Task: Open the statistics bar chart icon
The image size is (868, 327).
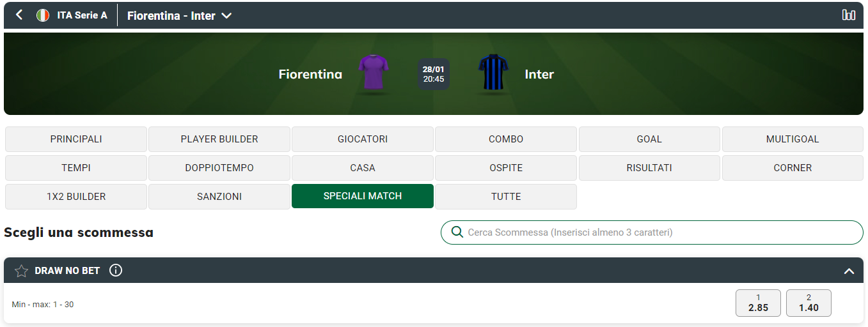Action: [849, 15]
